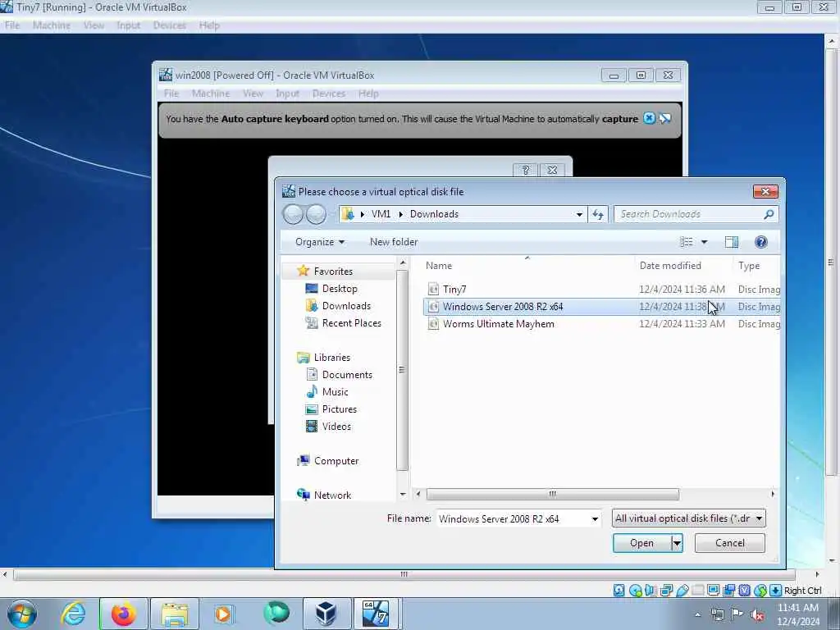The height and width of the screenshot is (630, 840).
Task: Click the Forward navigation button in file dialog
Action: coord(316,214)
